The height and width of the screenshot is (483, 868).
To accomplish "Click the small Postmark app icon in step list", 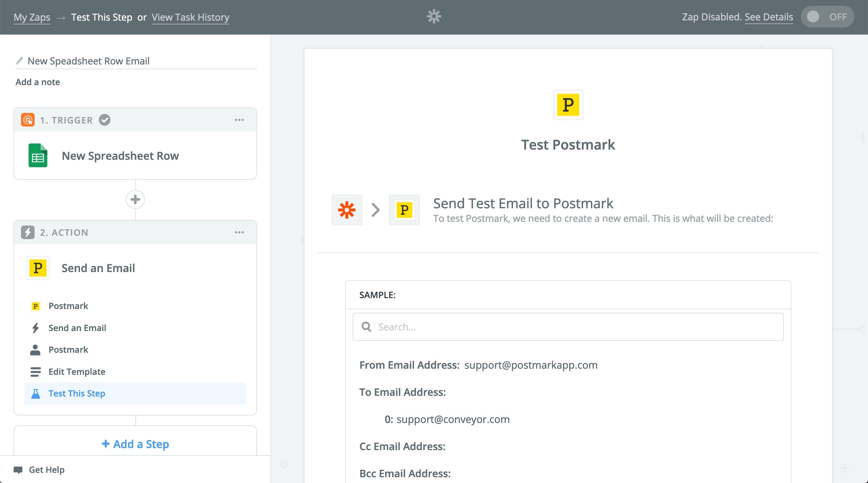I will [x=35, y=306].
